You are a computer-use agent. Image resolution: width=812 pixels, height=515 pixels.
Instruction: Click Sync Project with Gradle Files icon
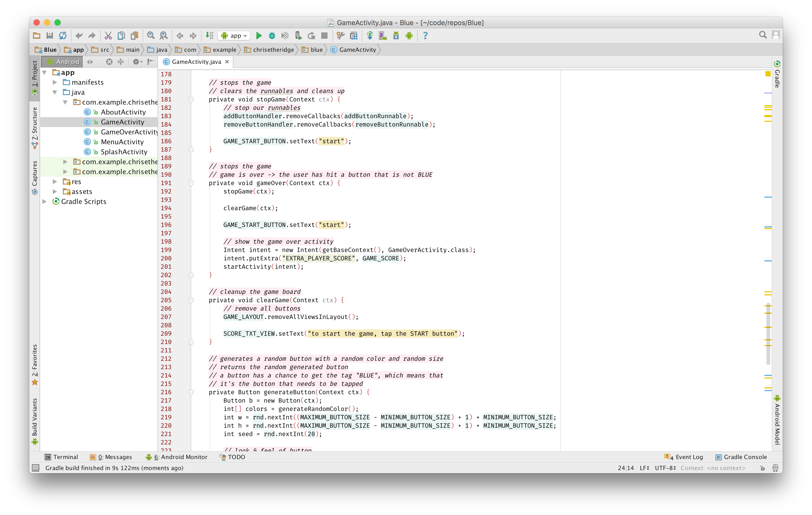pos(370,36)
